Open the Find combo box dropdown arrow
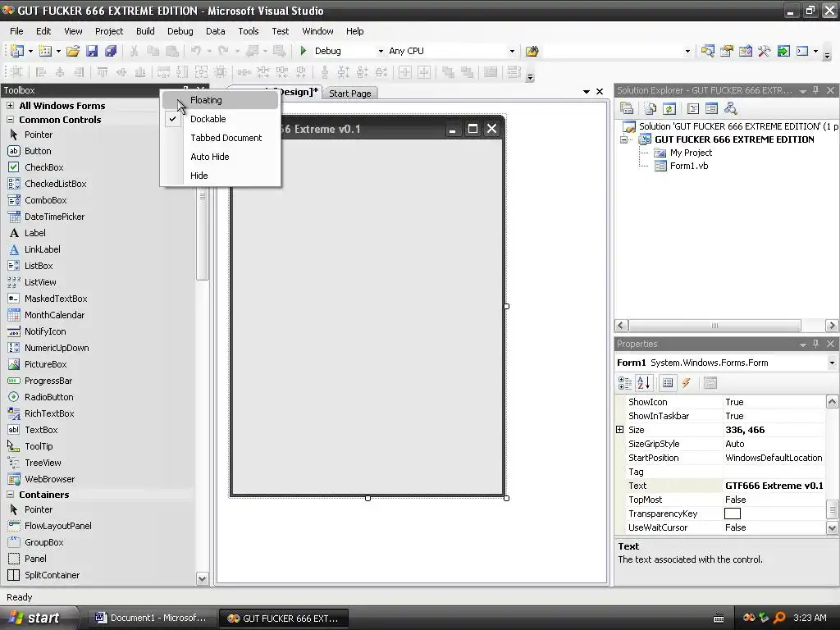This screenshot has height=630, width=840. [x=687, y=52]
